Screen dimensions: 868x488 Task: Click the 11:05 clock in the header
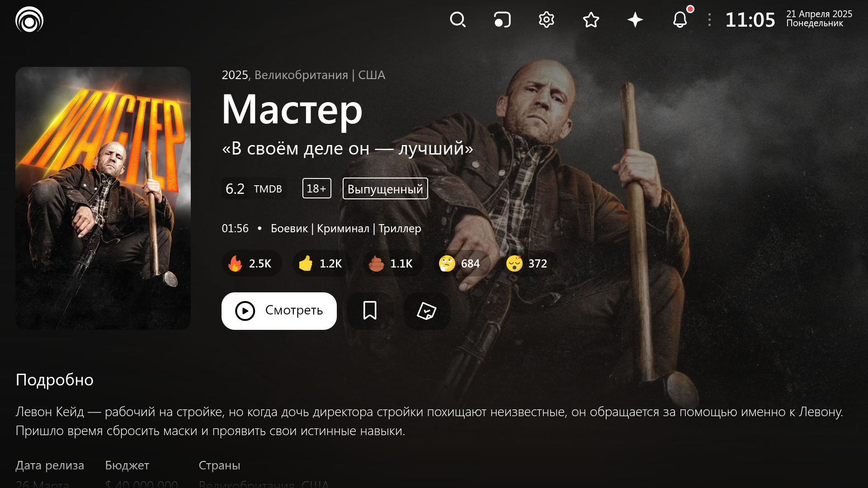(750, 20)
